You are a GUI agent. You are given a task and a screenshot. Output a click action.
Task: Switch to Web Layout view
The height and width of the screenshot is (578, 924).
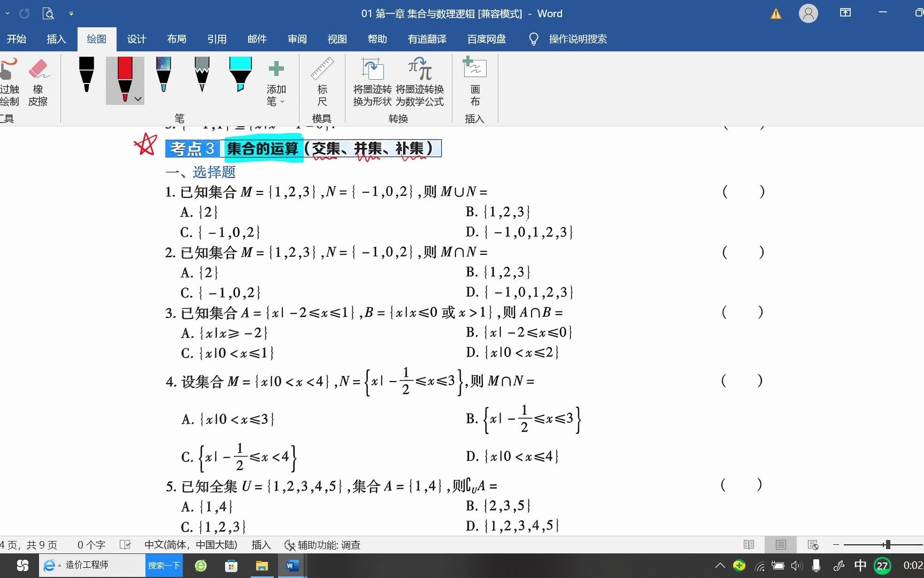(813, 545)
